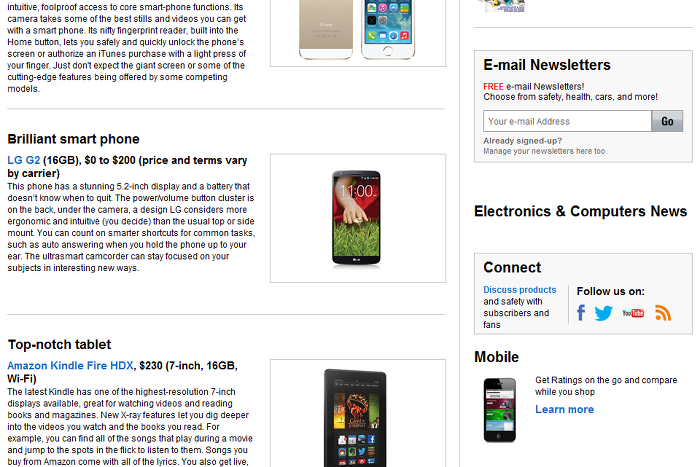Click the Brilliant smart phone heading
The height and width of the screenshot is (467, 700).
(73, 139)
